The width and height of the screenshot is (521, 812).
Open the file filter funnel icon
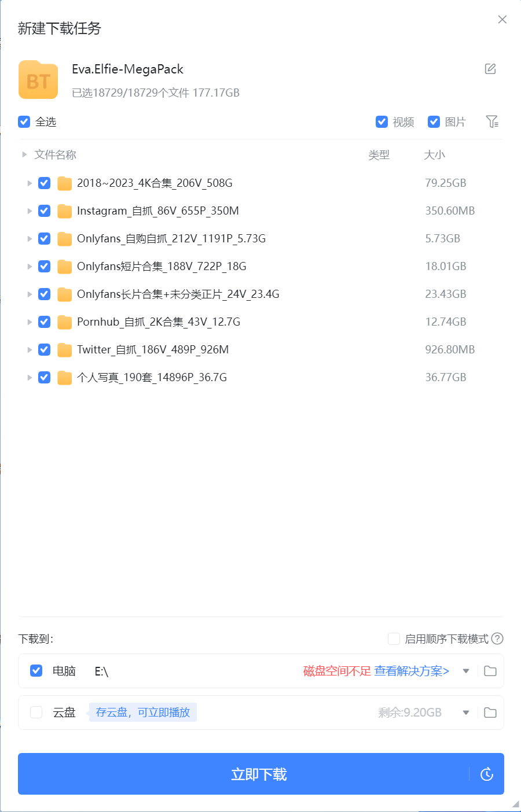[x=492, y=121]
